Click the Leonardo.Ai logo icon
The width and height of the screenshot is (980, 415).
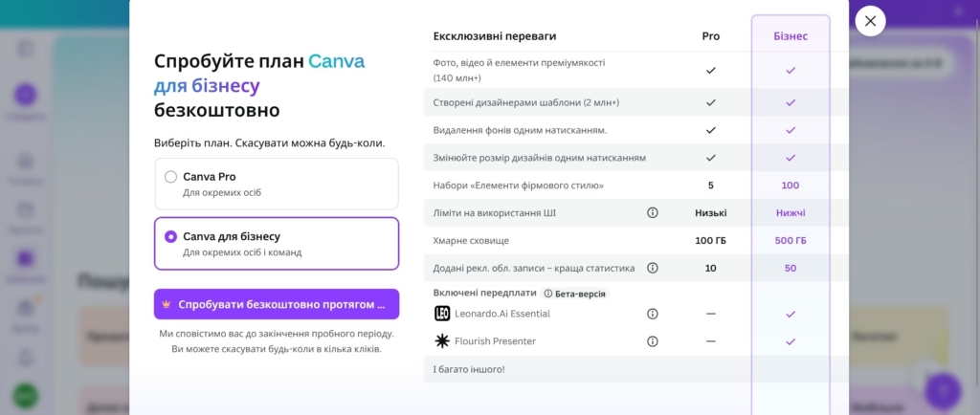(x=442, y=314)
